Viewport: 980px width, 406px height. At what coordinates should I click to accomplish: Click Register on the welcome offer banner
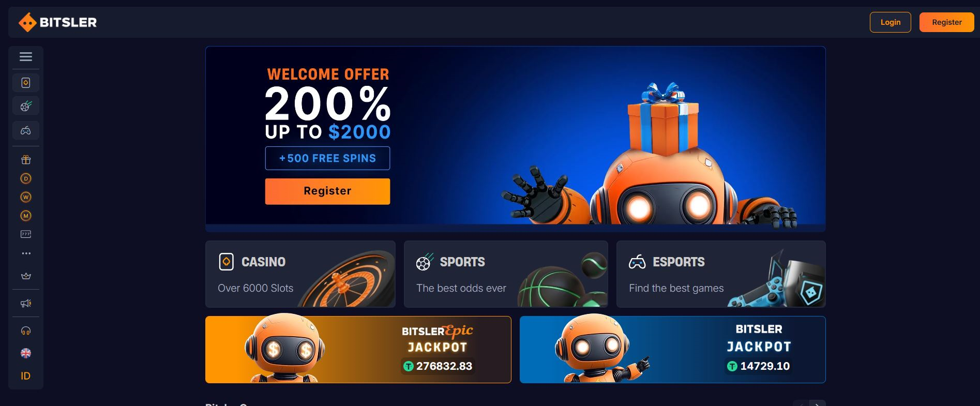coord(327,191)
